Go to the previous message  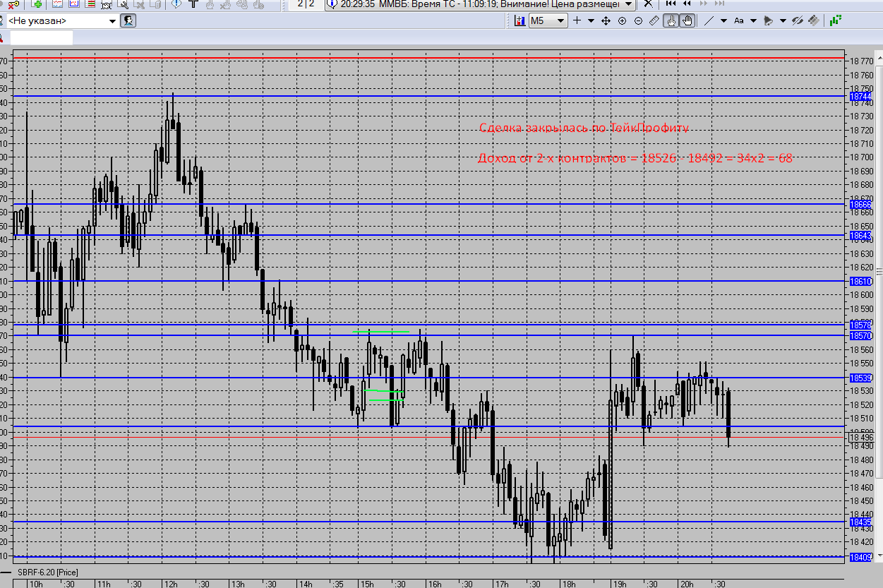pos(687,4)
